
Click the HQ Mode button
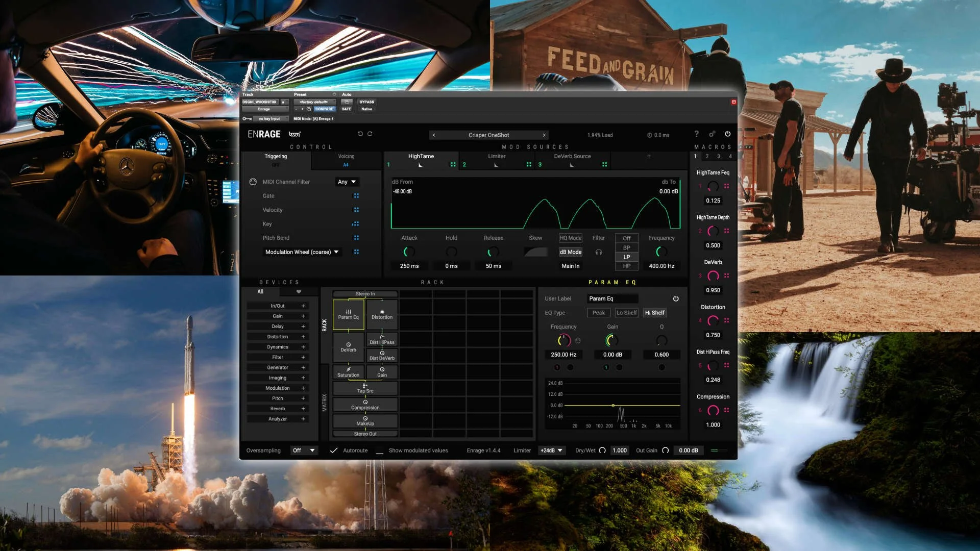tap(570, 238)
